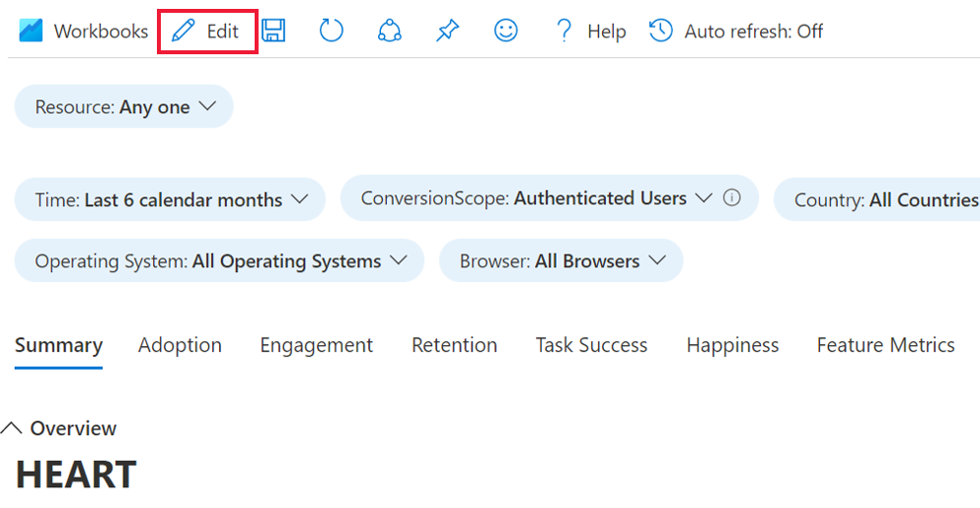Refresh the workbook using the circular arrow icon
Image resolution: width=980 pixels, height=508 pixels.
click(331, 32)
